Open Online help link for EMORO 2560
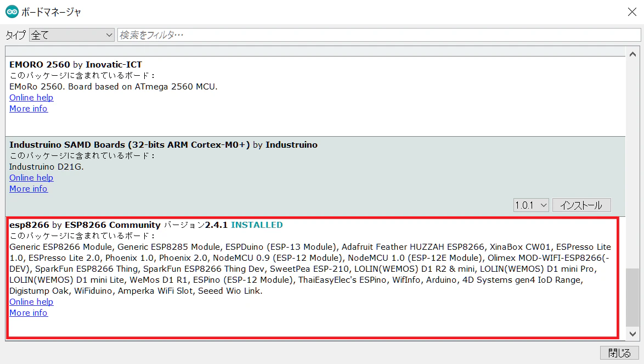Image resolution: width=644 pixels, height=364 pixels. 31,98
